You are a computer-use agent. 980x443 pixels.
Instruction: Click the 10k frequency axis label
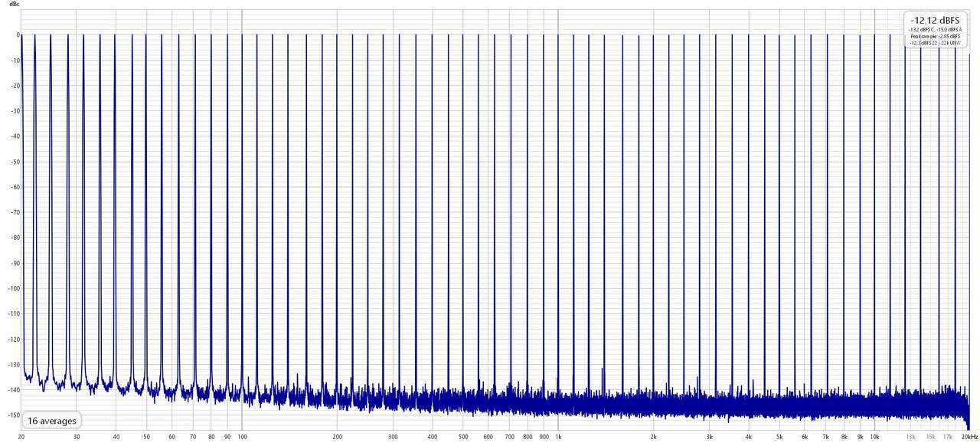(x=874, y=436)
